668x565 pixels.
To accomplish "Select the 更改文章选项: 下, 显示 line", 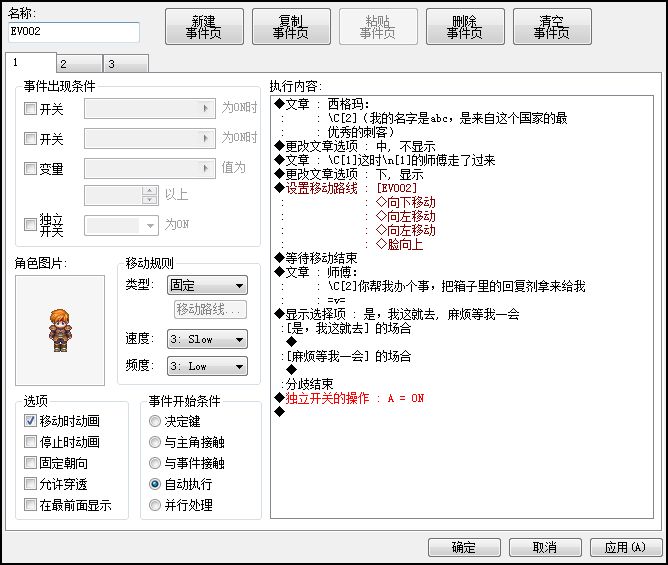I will pos(349,174).
